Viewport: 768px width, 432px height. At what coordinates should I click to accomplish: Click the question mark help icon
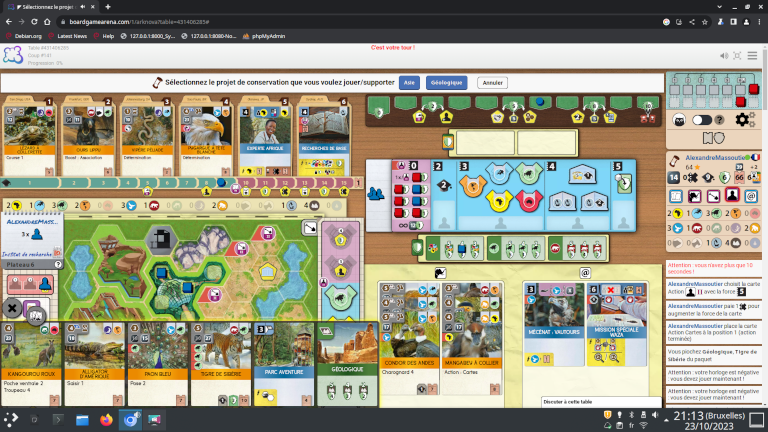719,120
